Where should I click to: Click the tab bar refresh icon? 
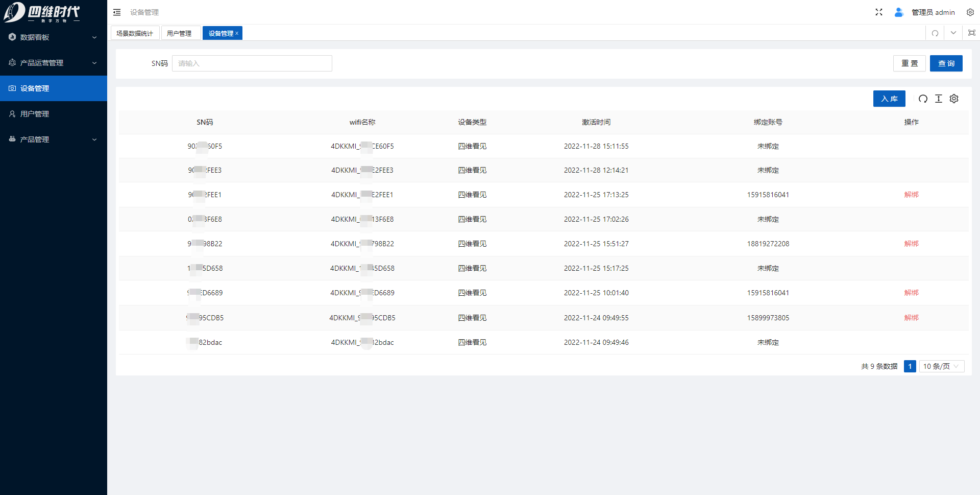coord(935,33)
